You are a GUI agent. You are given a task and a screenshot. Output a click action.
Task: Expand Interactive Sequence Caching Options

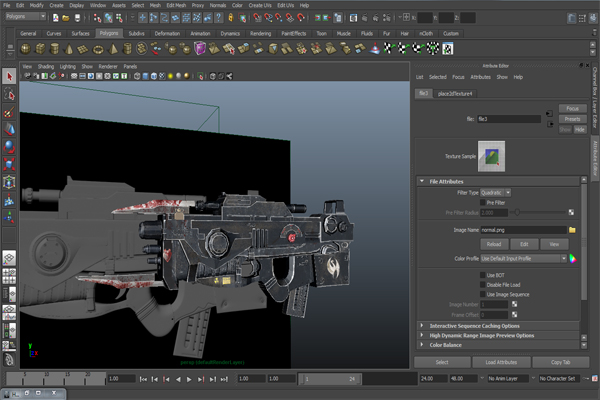tap(422, 326)
